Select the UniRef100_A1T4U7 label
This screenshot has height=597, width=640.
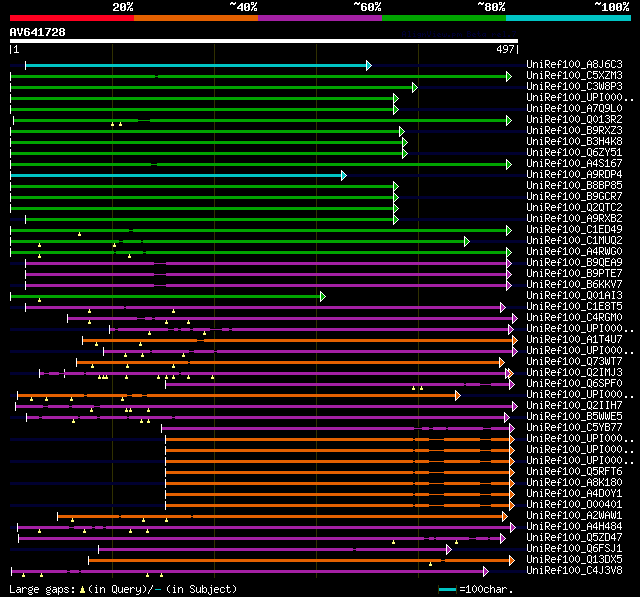[x=574, y=340]
